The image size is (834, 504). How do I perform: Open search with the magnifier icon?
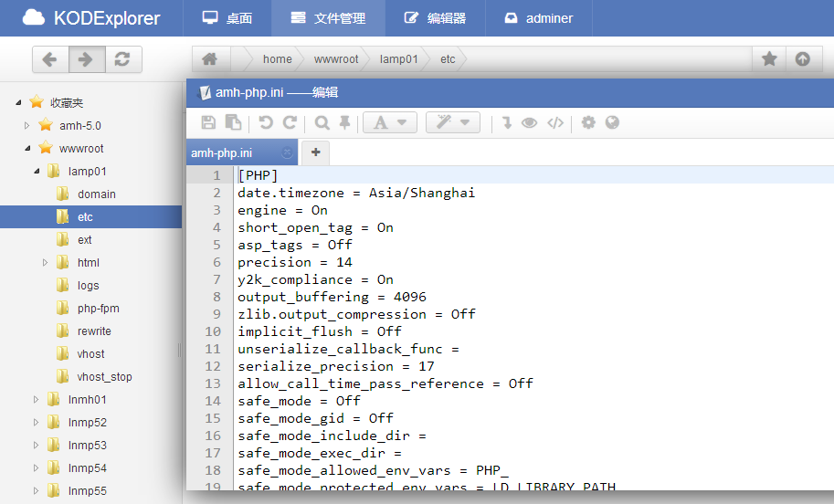322,122
